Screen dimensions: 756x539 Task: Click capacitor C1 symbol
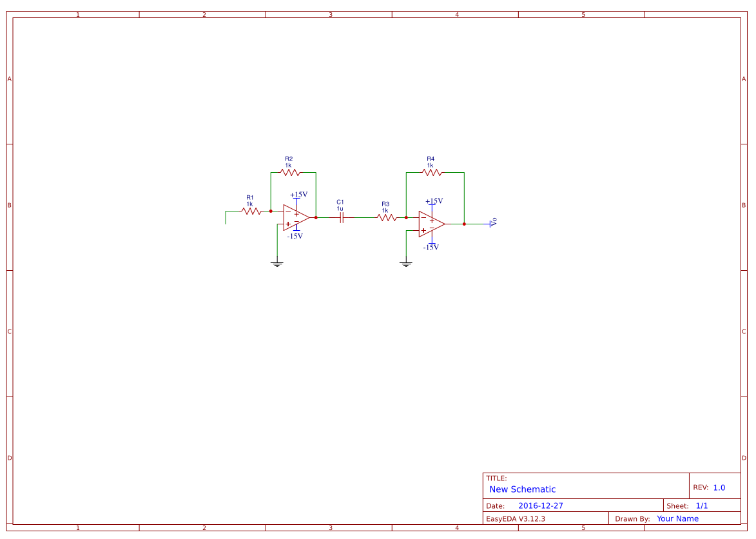pos(342,218)
